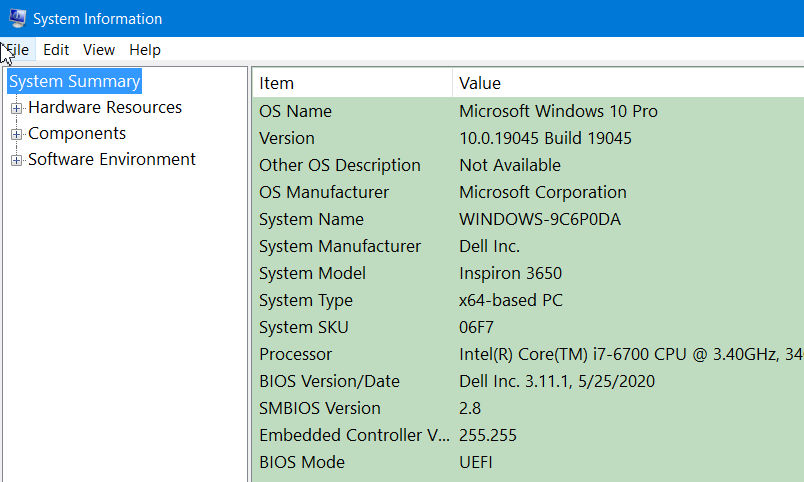This screenshot has height=482, width=804.
Task: Click the System Information app icon
Action: pyautogui.click(x=17, y=18)
